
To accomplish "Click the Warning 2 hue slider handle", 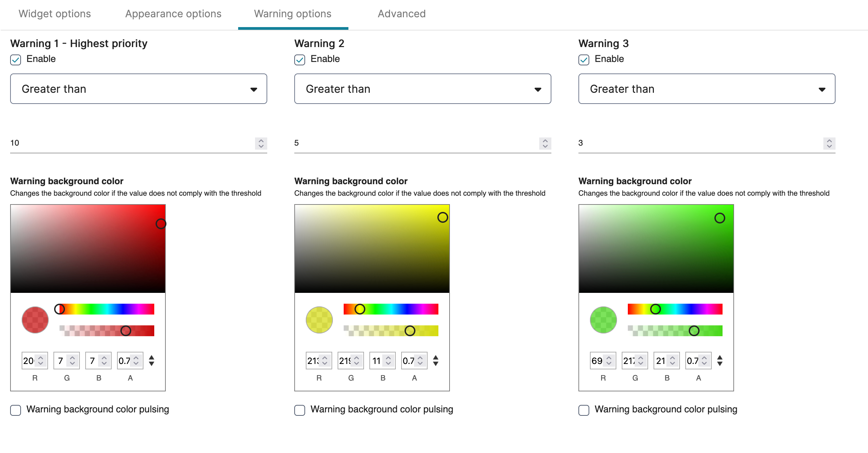I will point(360,309).
